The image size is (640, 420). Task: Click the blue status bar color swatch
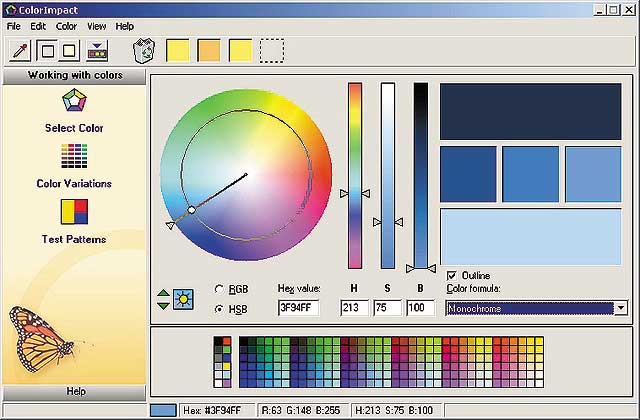(163, 410)
